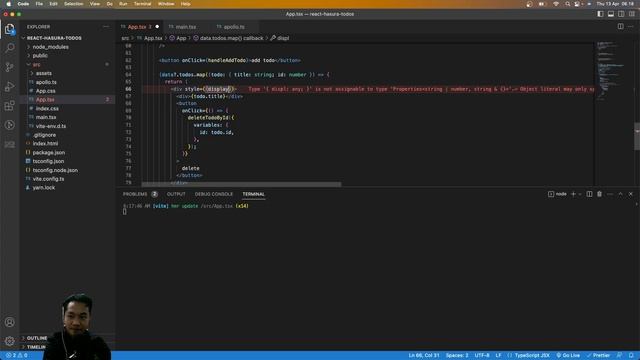Open terminal panel ellipsis actions
This screenshot has width=640, height=360.
(x=610, y=194)
